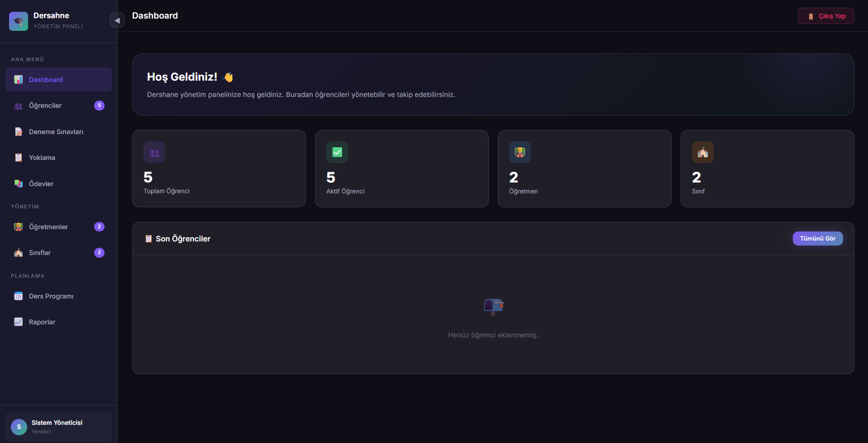
Task: Click the Sınıf stat card icon
Action: pyautogui.click(x=703, y=153)
